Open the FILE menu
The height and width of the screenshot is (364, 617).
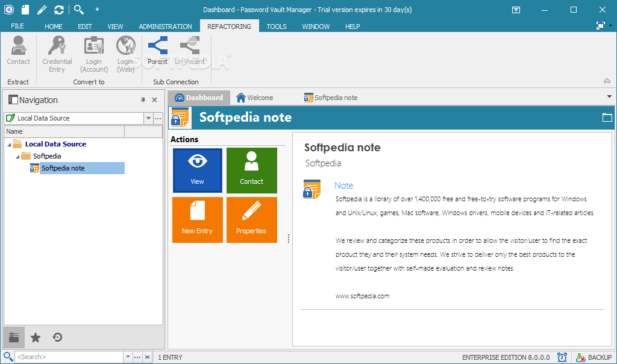point(17,26)
